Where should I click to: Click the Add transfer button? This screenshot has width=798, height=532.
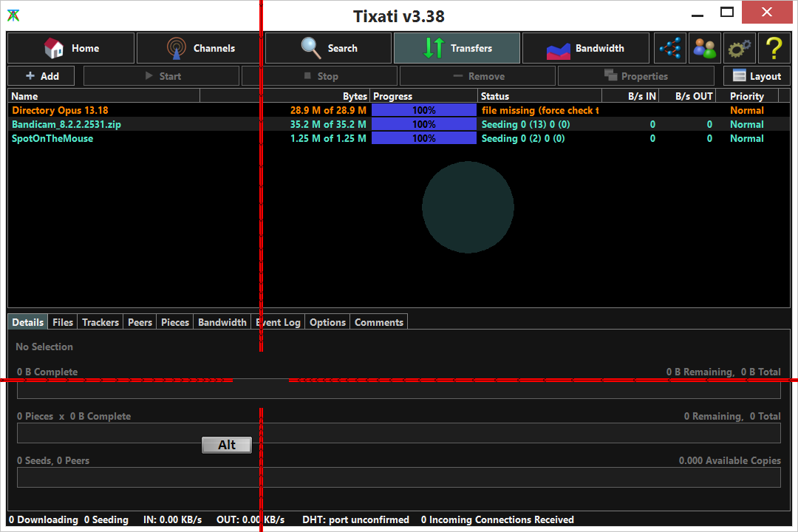pos(42,76)
